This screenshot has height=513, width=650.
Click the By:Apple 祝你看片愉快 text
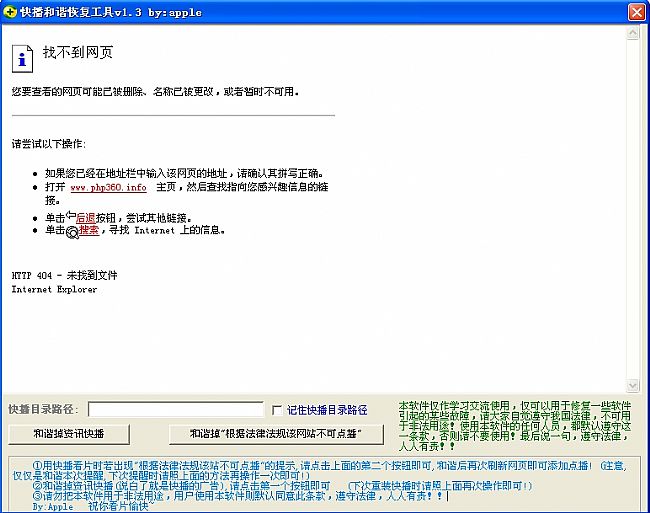coord(93,506)
